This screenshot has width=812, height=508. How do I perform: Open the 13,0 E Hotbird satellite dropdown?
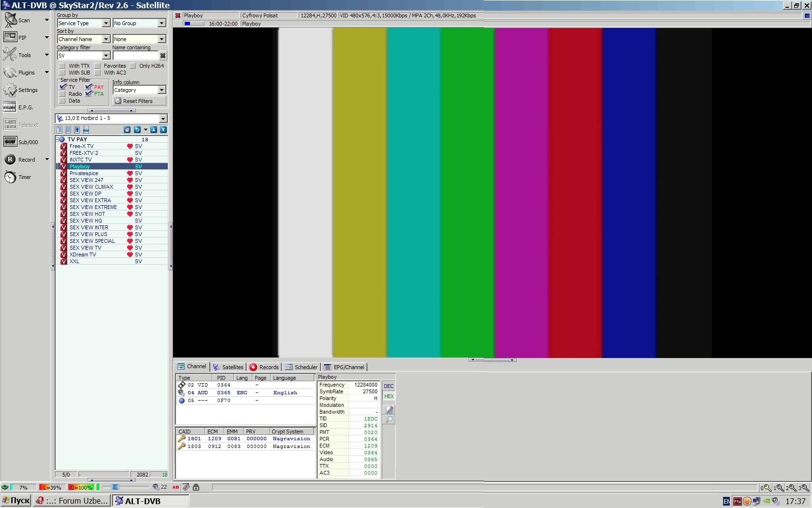coord(162,119)
